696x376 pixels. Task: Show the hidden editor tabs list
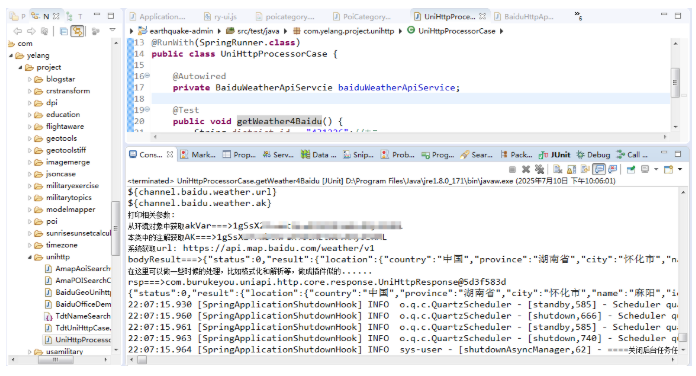pos(578,16)
